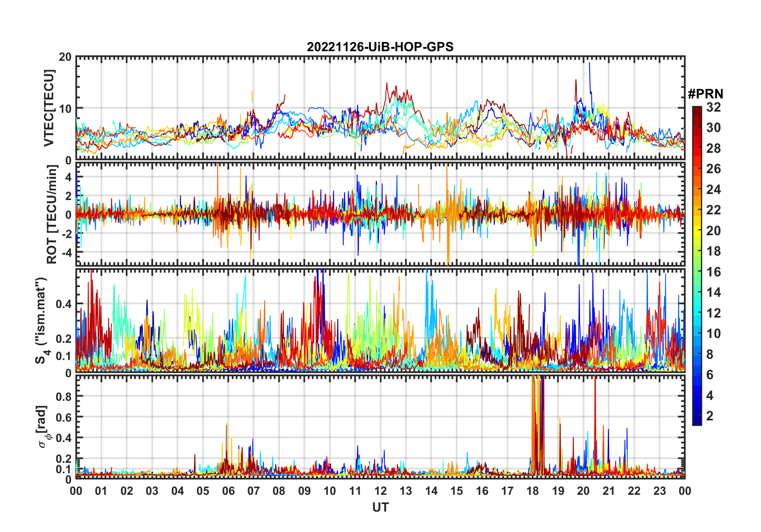Click the #PRN colorbar title
The width and height of the screenshot is (761, 532).
[x=706, y=94]
